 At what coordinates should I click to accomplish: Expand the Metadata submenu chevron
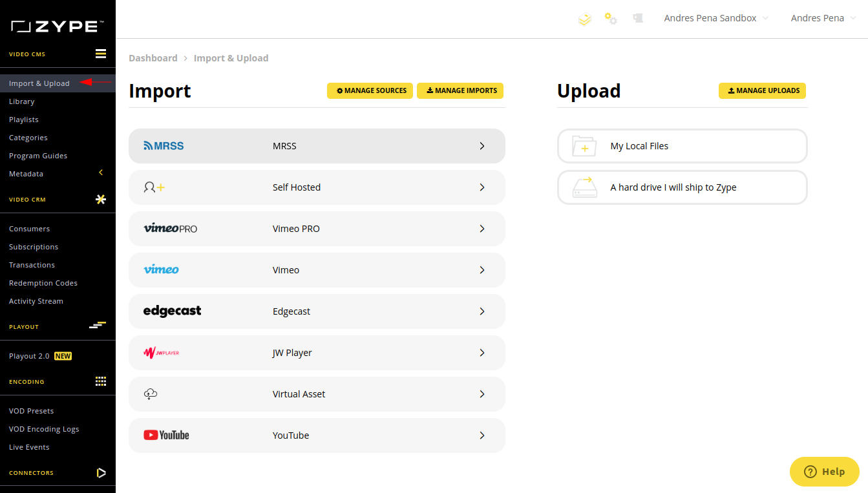[x=101, y=173]
